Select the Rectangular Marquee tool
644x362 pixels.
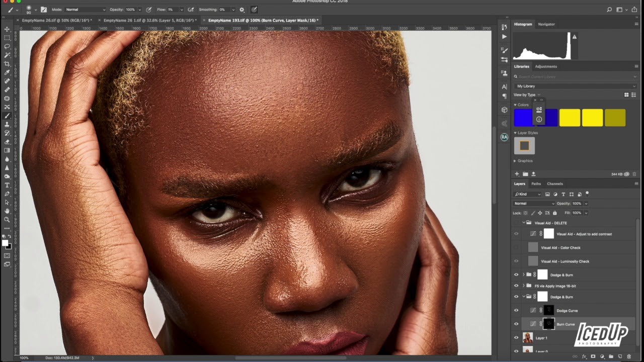[7, 38]
